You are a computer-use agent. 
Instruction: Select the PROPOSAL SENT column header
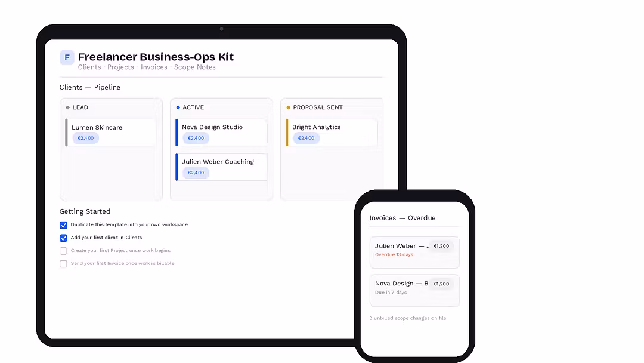(x=317, y=107)
